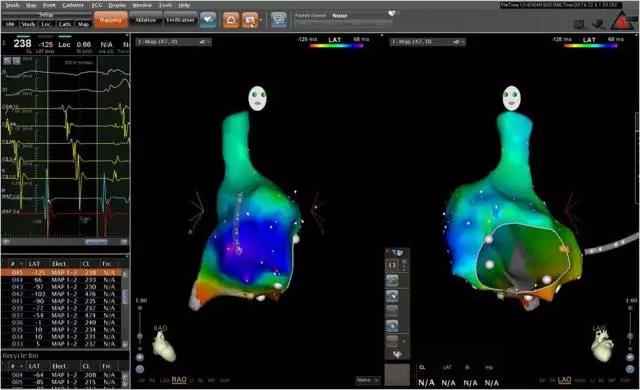Open the left map selection dropdown
Screen dimensions: 640x390
[x=173, y=42]
